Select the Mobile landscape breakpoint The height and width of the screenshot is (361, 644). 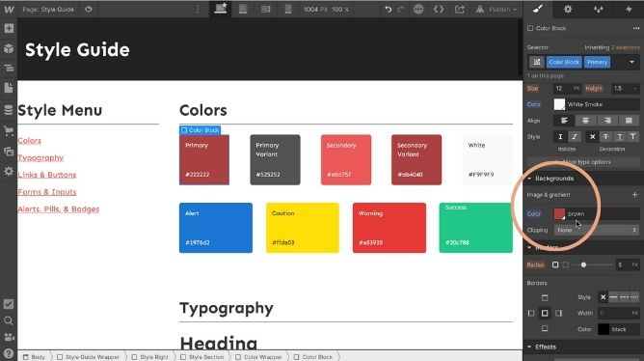tap(266, 9)
